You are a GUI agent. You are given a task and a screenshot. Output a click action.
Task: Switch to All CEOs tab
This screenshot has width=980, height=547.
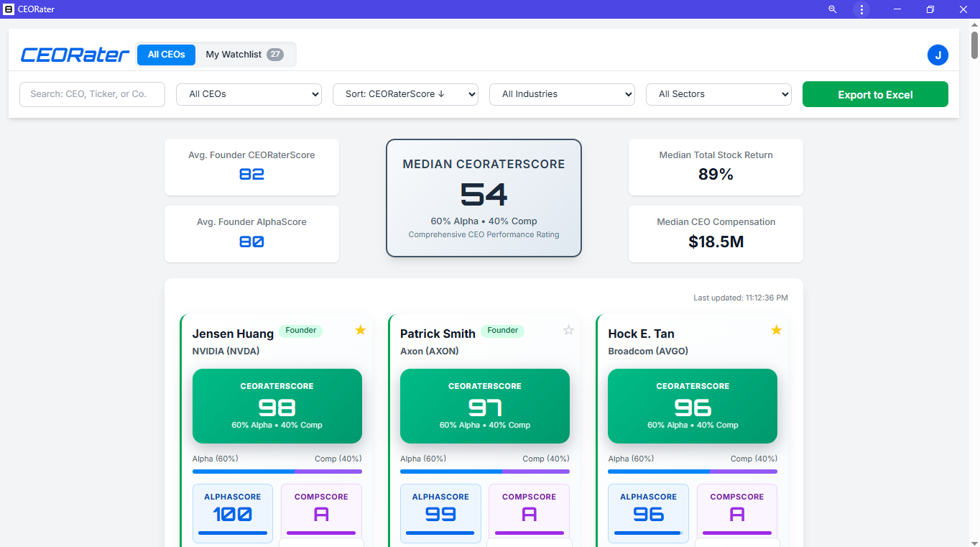166,55
